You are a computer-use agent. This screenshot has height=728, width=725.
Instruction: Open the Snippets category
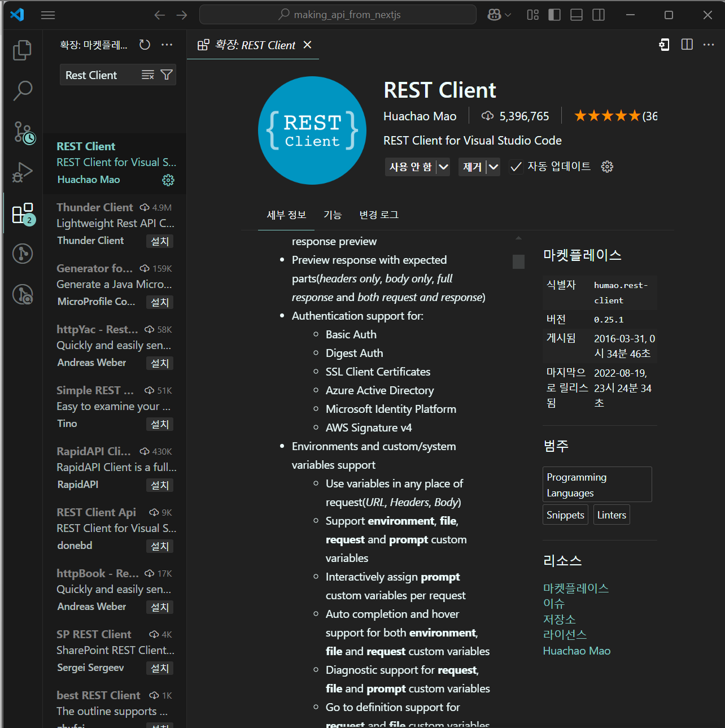tap(565, 515)
